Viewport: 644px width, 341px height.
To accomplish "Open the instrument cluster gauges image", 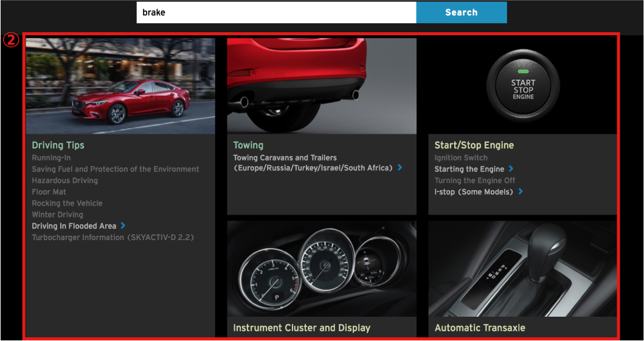I will coord(322,269).
